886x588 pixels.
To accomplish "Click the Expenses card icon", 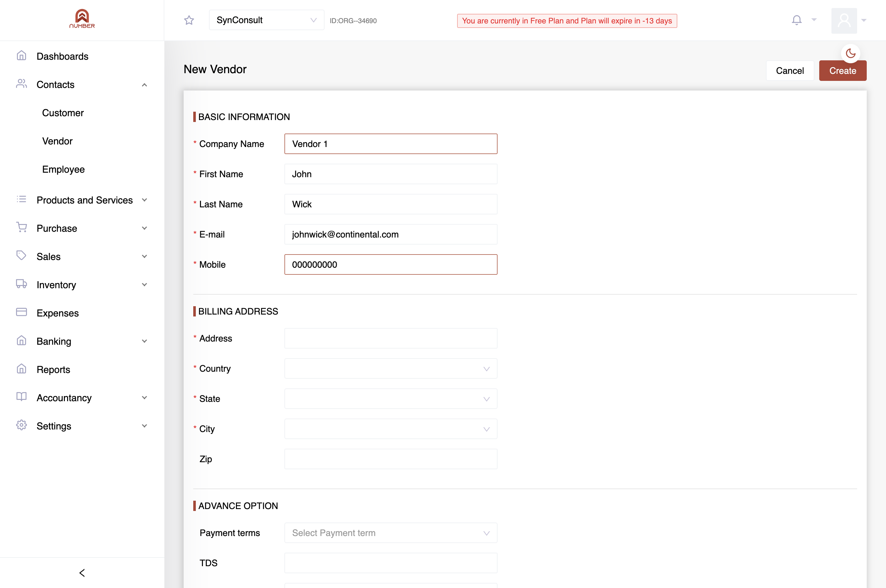I will pyautogui.click(x=22, y=312).
